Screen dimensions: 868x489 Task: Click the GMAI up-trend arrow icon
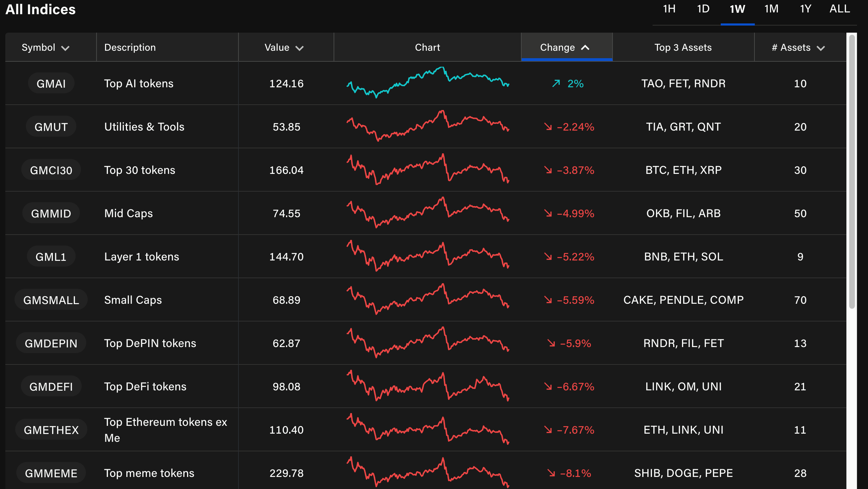click(x=556, y=83)
